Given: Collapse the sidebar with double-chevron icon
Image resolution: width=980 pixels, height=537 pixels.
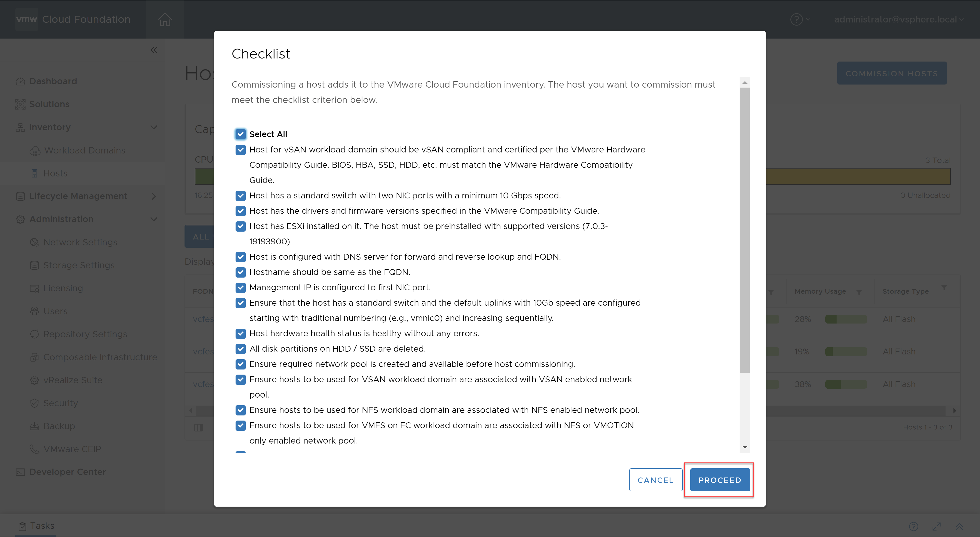Looking at the screenshot, I should [154, 50].
